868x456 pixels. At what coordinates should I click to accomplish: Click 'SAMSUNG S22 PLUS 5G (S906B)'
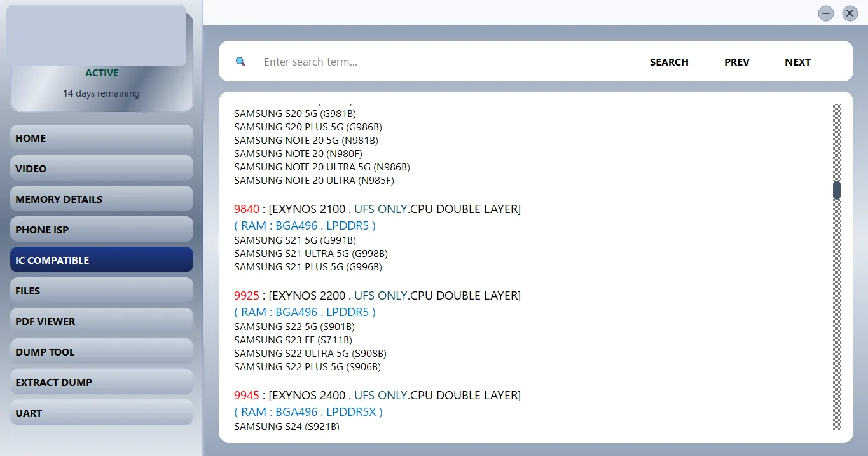tap(307, 367)
